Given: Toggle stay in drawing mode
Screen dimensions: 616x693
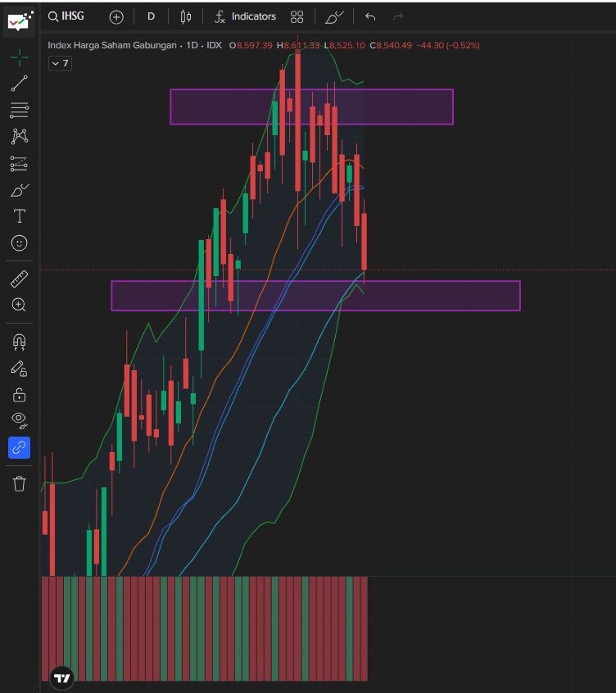Looking at the screenshot, I should 19,369.
